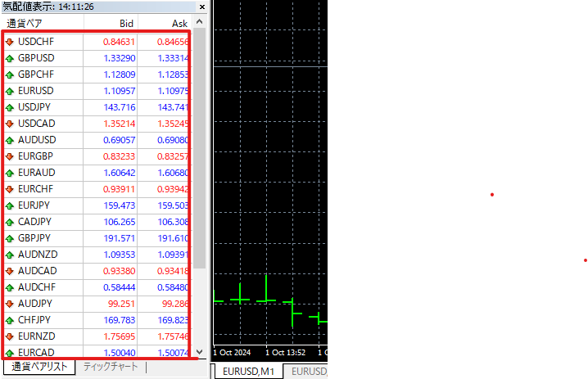The image size is (588, 379).
Task: Select the USDCAD symbol name
Action: coord(37,124)
